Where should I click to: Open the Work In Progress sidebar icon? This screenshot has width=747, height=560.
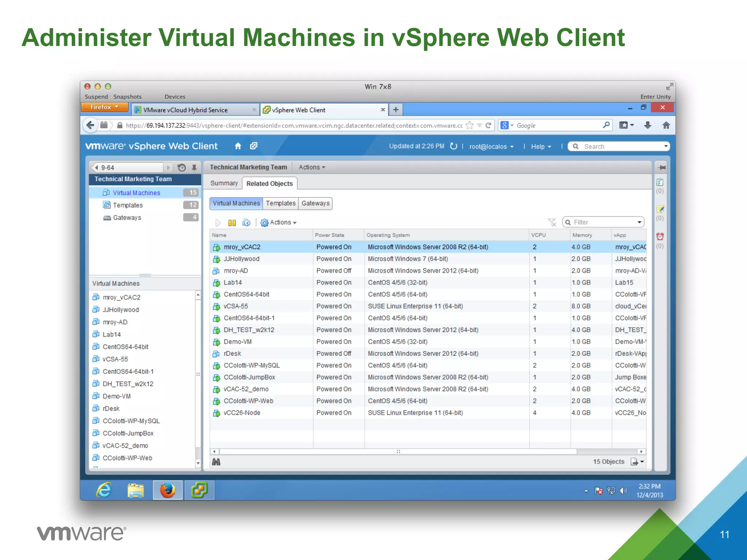660,209
